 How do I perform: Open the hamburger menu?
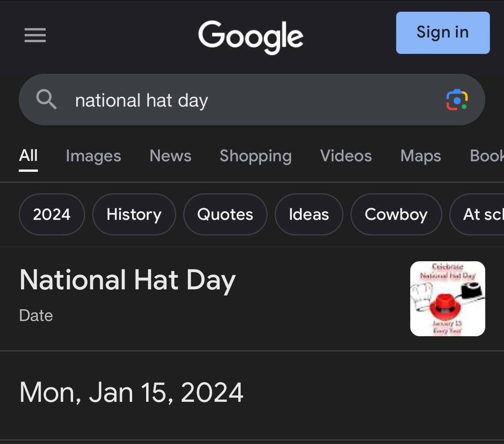pyautogui.click(x=35, y=35)
